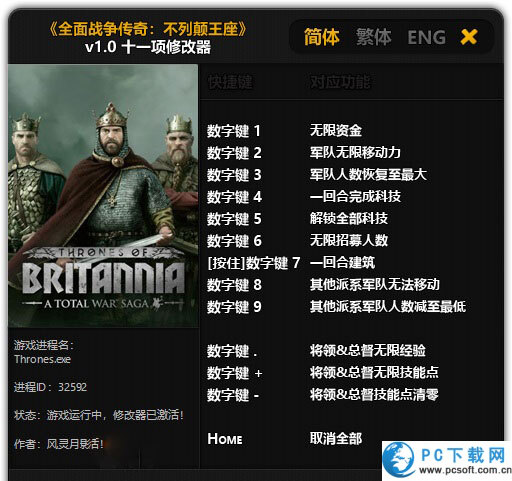512x481 pixels.
Task: Enable 无限招募人数 option
Action: (349, 240)
